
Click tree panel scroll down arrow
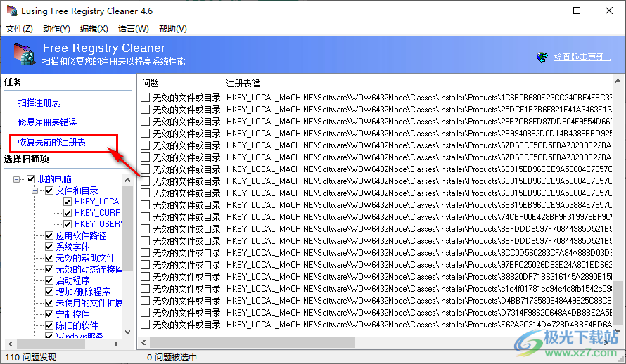pos(128,332)
